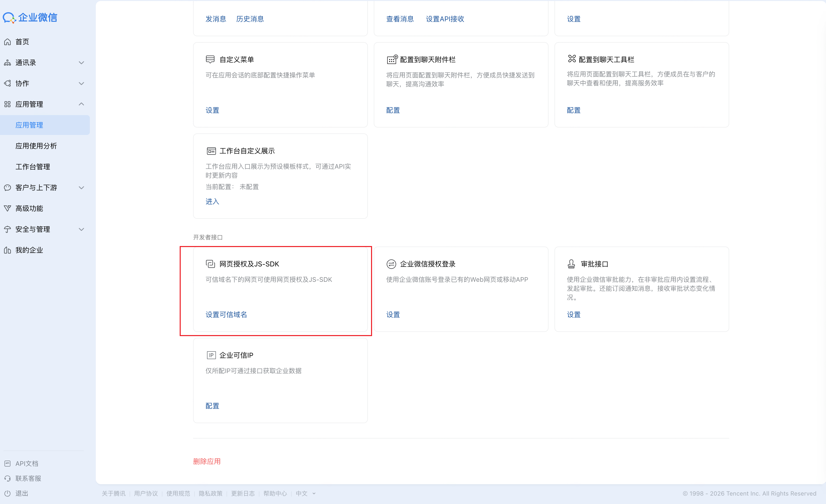Click the 发消息 link
The image size is (826, 504).
216,19
